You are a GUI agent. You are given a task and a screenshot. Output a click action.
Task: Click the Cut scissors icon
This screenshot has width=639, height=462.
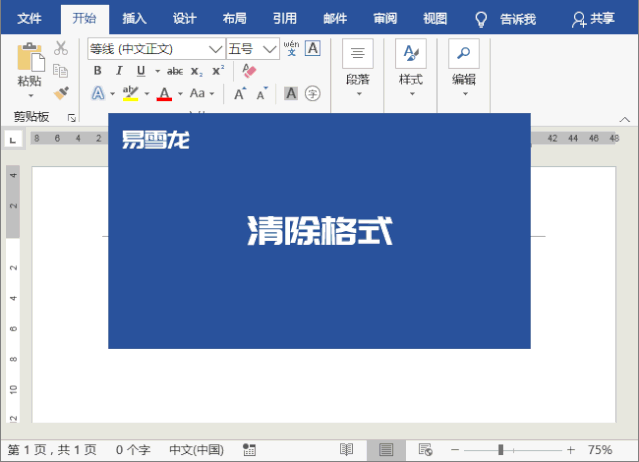pyautogui.click(x=61, y=48)
